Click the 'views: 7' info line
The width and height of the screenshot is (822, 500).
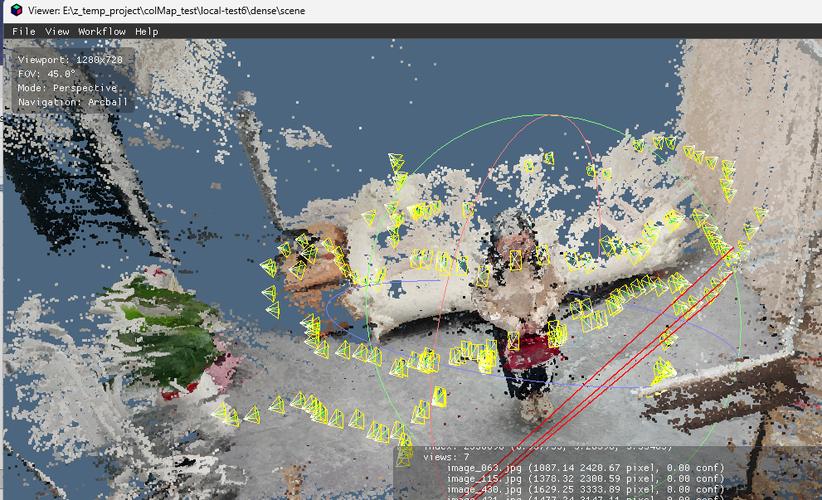(446, 457)
